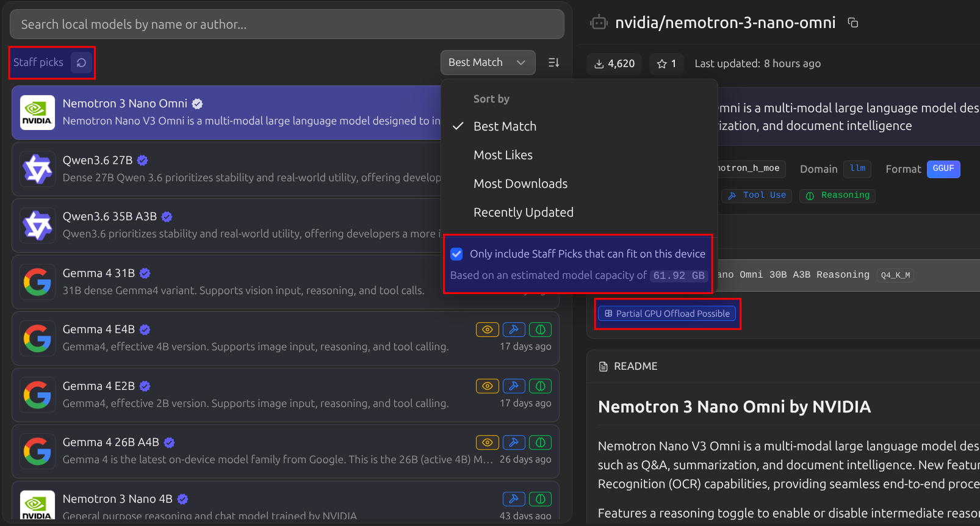980x526 pixels.
Task: Click the robot icon before the model title
Action: [x=599, y=23]
